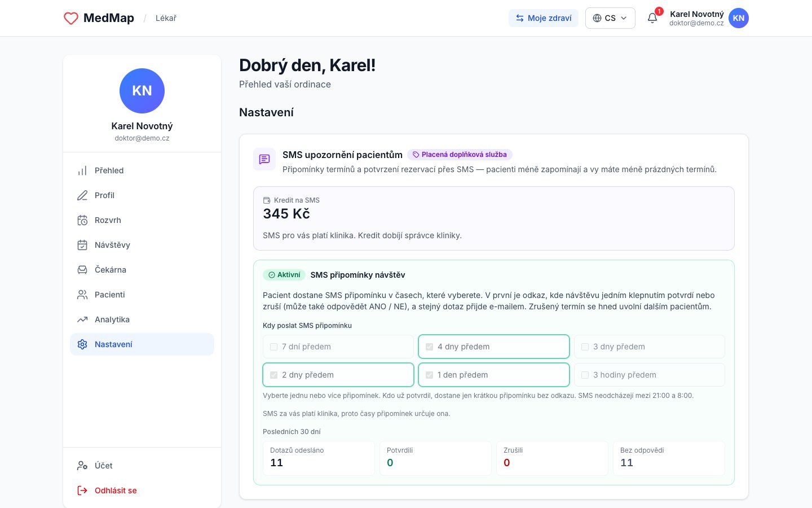
Task: Toggle the 1 den předem checkbox
Action: pos(430,375)
